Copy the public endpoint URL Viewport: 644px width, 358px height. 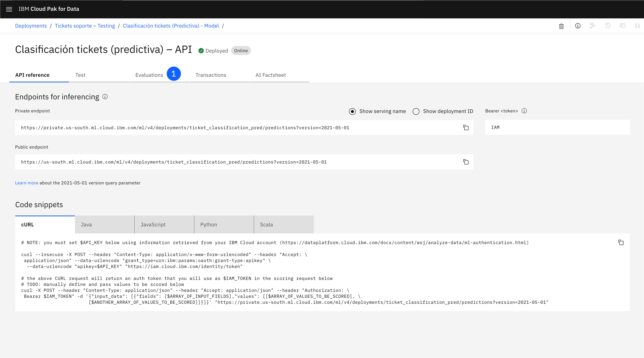point(466,162)
